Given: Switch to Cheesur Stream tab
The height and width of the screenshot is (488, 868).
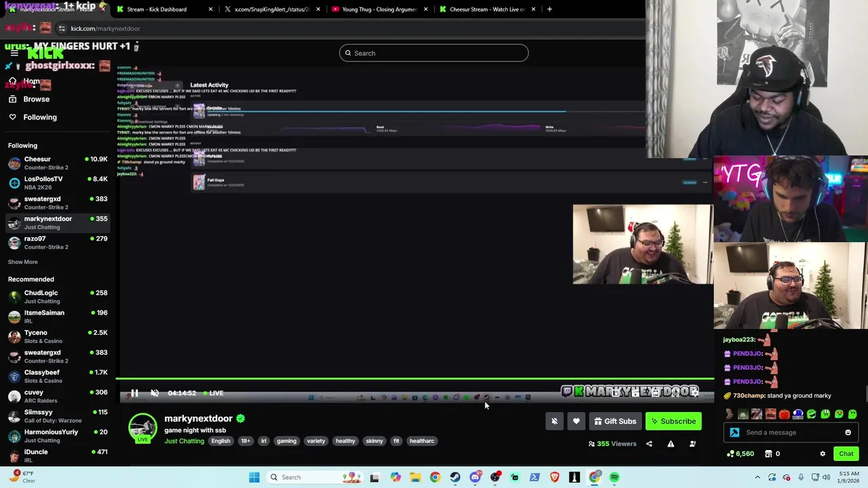Looking at the screenshot, I should (x=487, y=9).
